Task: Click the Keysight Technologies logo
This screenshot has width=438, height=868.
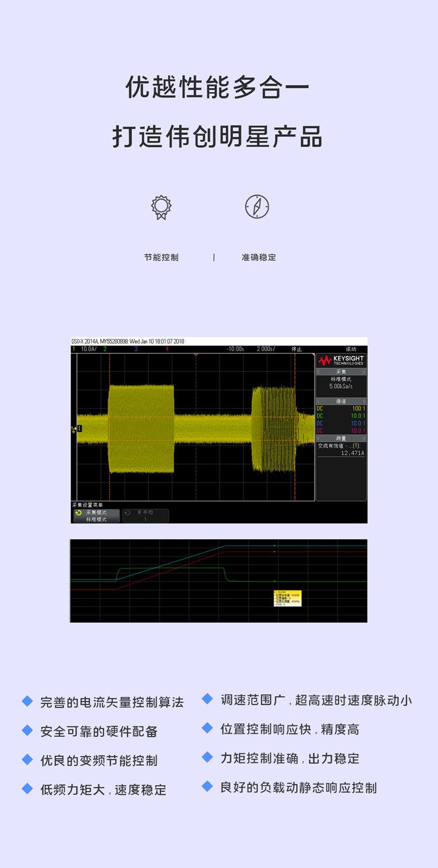Action: (x=341, y=360)
